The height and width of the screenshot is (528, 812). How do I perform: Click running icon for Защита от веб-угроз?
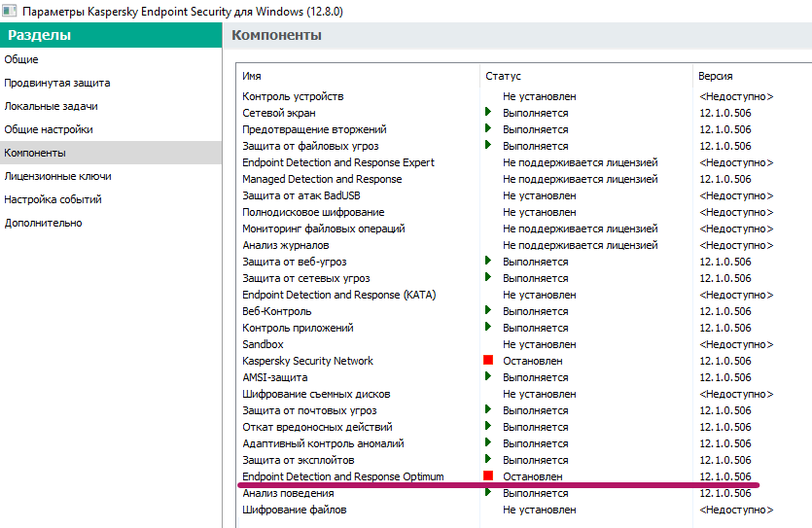pyautogui.click(x=488, y=261)
